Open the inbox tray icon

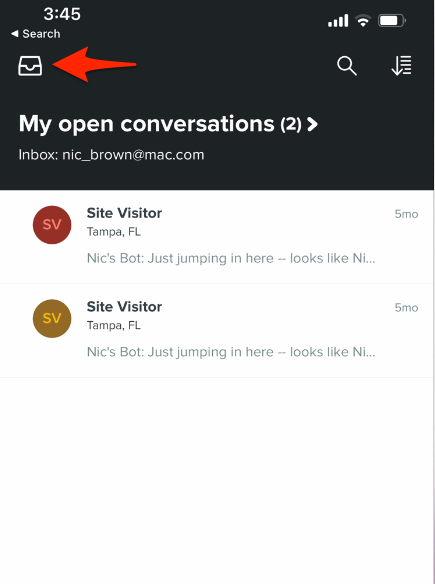(x=30, y=66)
